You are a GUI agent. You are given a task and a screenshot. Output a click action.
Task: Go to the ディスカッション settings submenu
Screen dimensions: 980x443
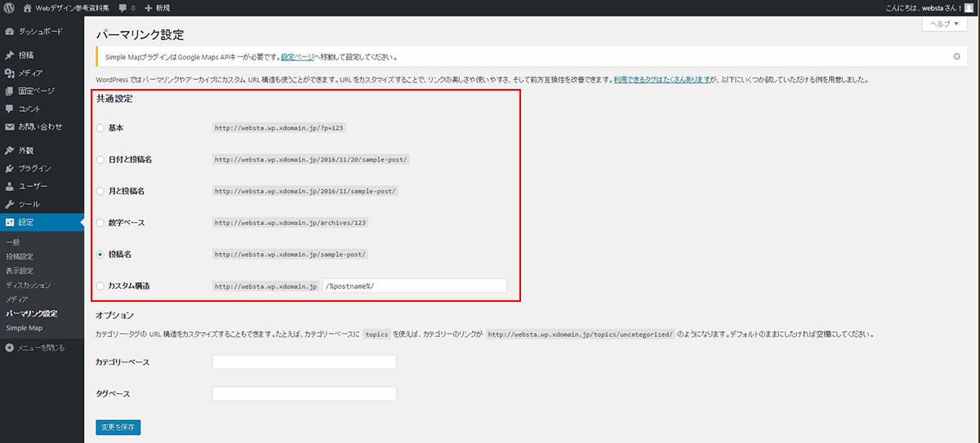coord(28,286)
